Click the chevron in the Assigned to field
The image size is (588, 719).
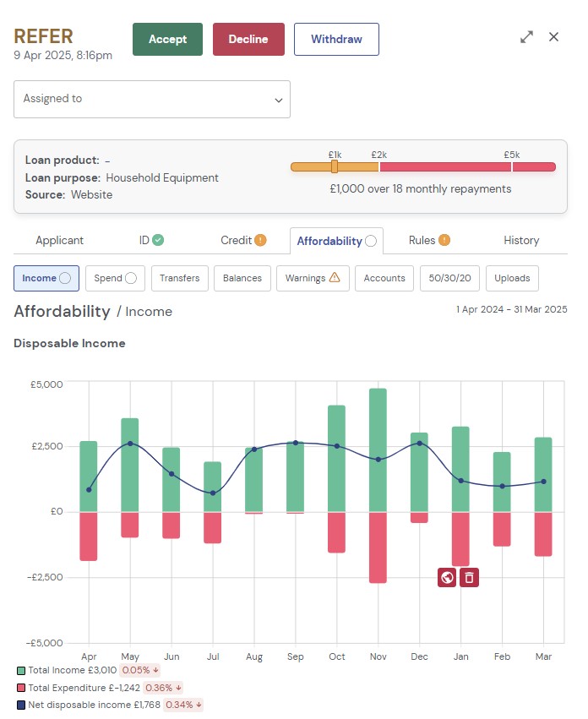(x=279, y=100)
